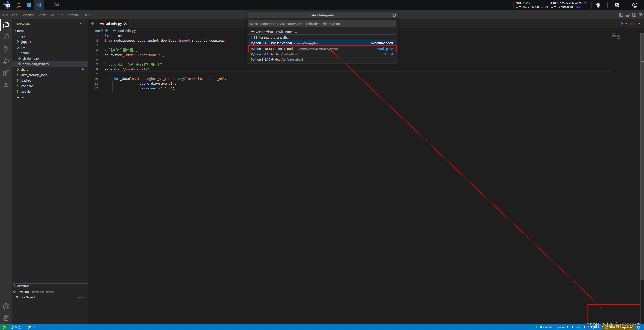The width and height of the screenshot is (644, 330).
Task: Open the Explorer view in activity bar
Action: (6, 25)
